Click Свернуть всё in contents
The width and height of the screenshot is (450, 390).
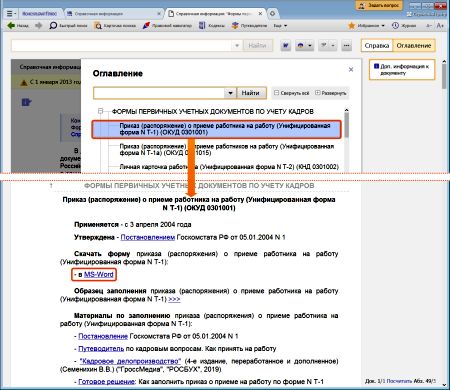[x=292, y=93]
